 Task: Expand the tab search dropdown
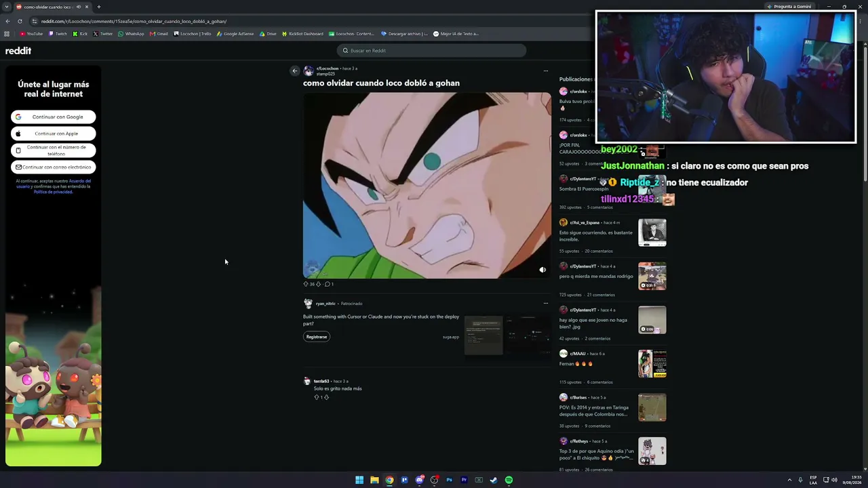(7, 7)
